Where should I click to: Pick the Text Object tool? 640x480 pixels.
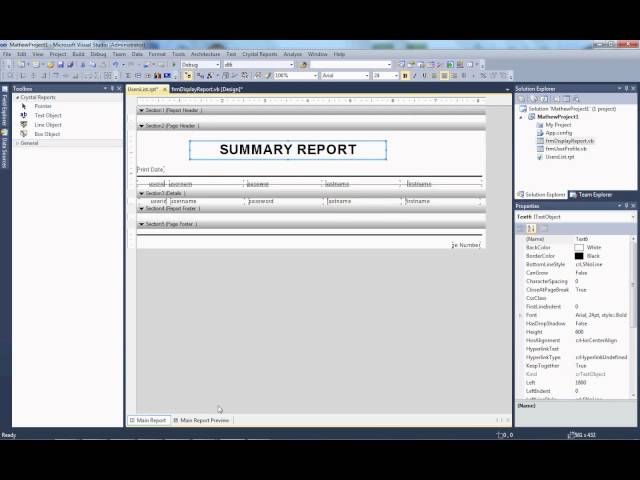tap(48, 116)
